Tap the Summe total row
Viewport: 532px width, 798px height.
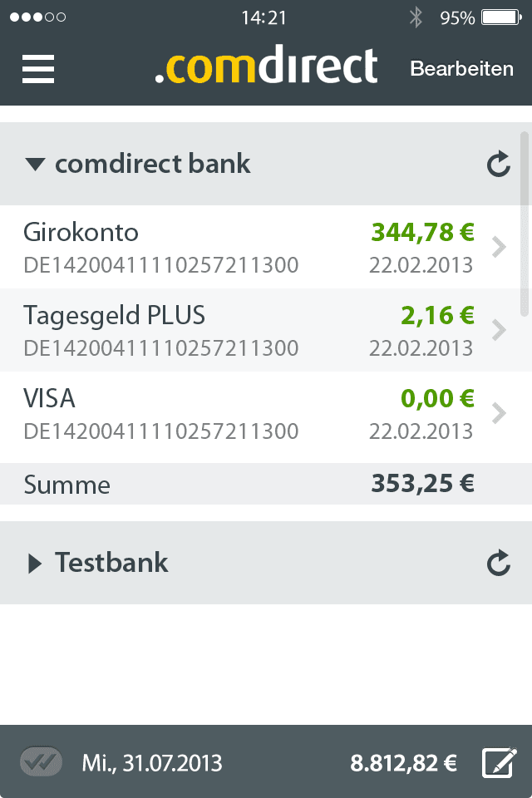pos(249,485)
